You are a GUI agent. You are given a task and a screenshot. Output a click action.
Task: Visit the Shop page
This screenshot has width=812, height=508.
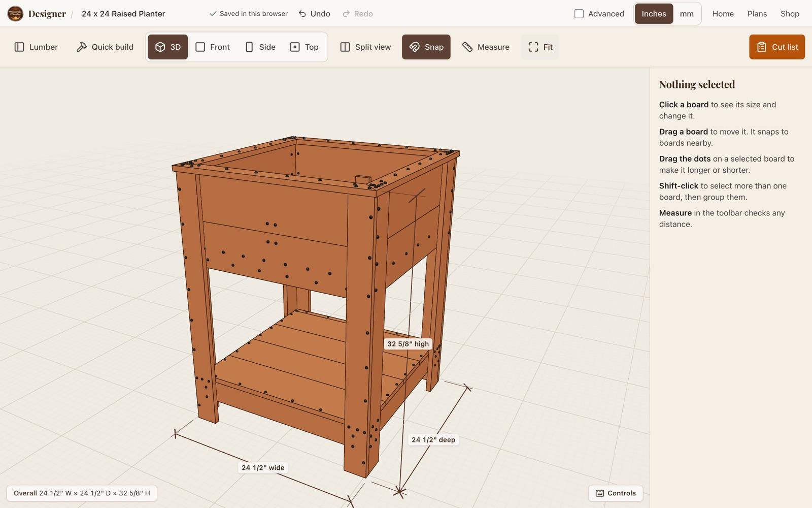tap(790, 14)
